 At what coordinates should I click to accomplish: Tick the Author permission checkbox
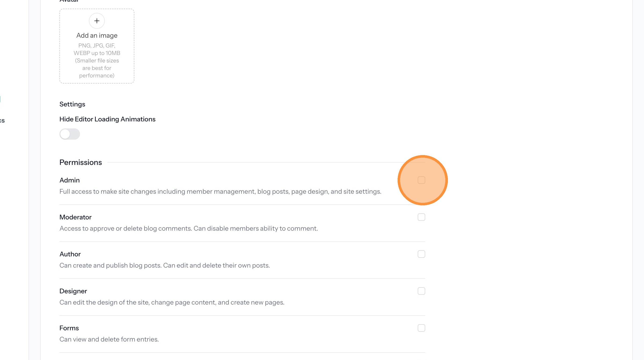tap(421, 254)
